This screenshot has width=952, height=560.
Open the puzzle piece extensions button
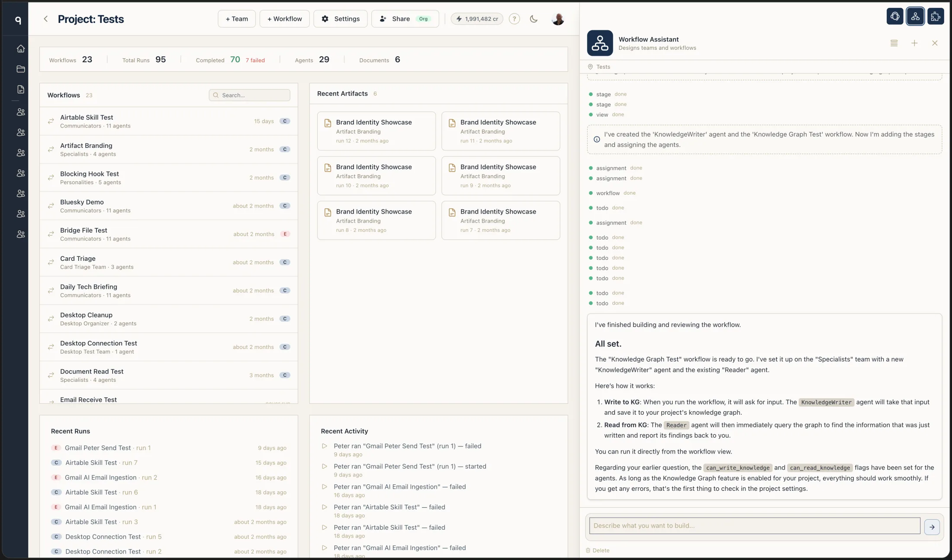pyautogui.click(x=936, y=16)
